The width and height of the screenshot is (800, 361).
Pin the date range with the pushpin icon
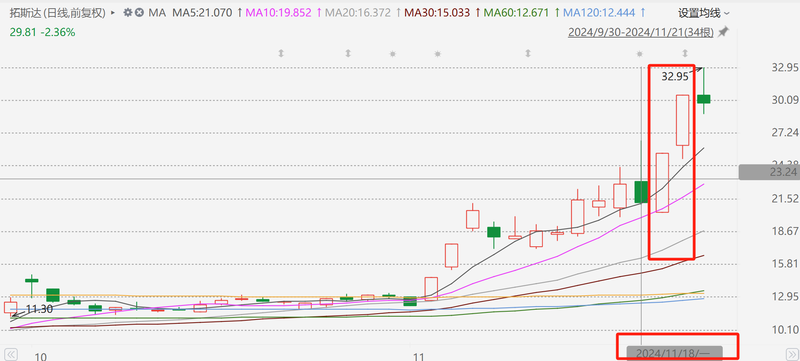[x=723, y=32]
